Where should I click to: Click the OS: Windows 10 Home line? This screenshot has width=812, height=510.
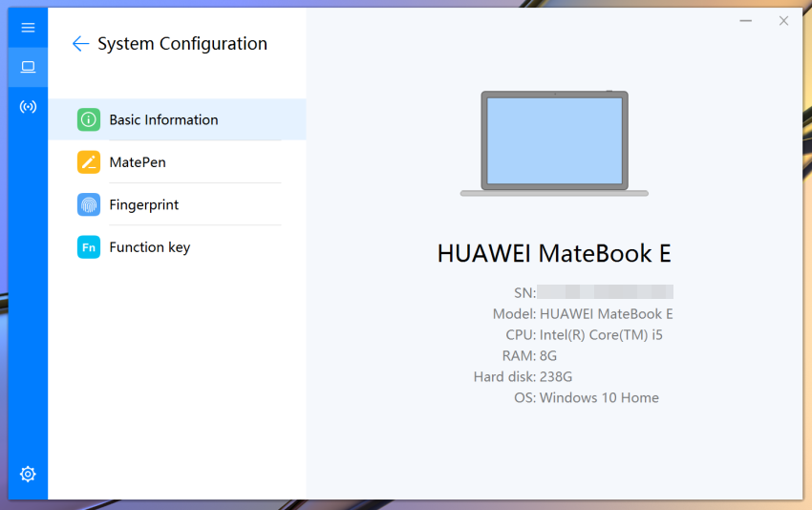pos(587,397)
